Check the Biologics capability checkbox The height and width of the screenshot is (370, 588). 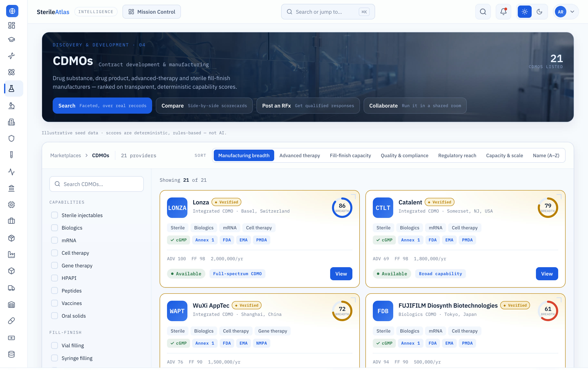(55, 228)
